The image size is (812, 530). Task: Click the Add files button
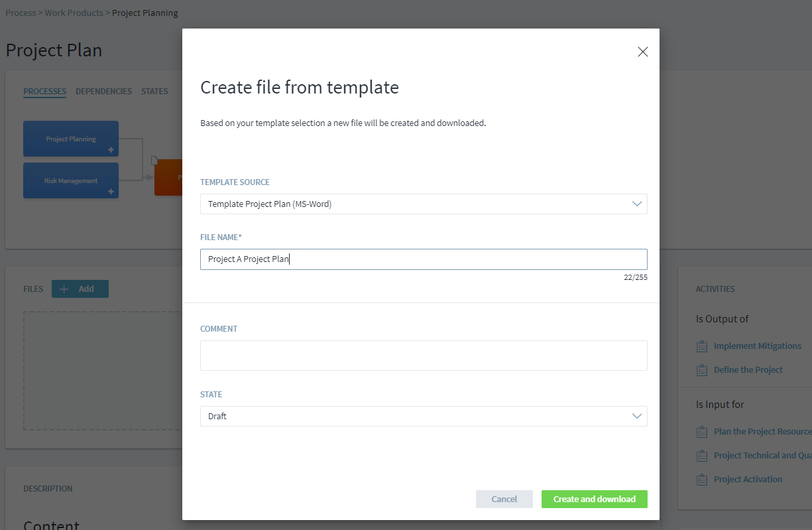coord(80,289)
